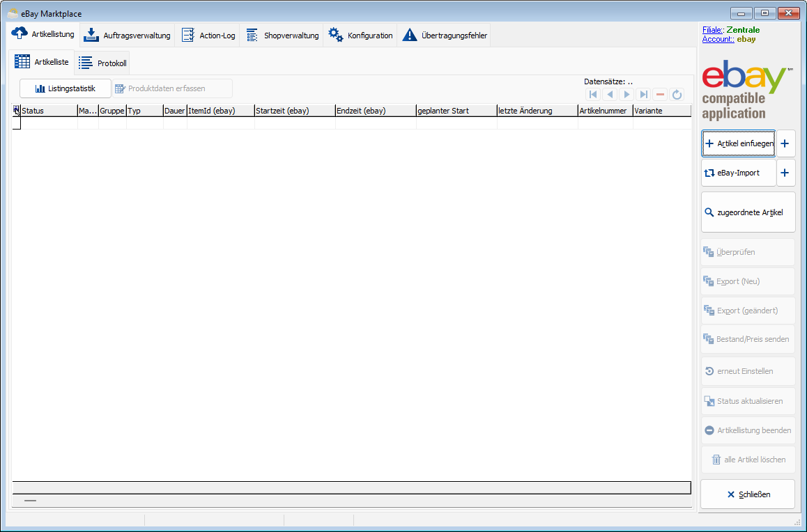Click the Gruppe column header

tap(112, 111)
